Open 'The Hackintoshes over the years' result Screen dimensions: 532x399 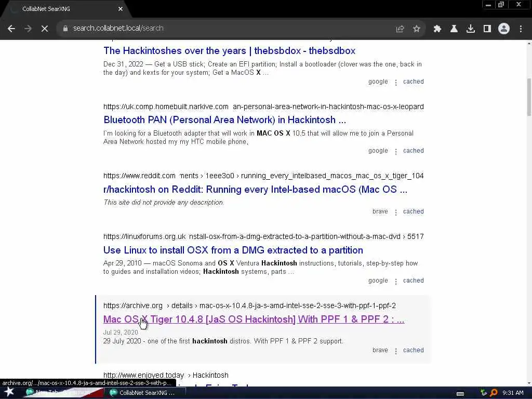click(229, 50)
